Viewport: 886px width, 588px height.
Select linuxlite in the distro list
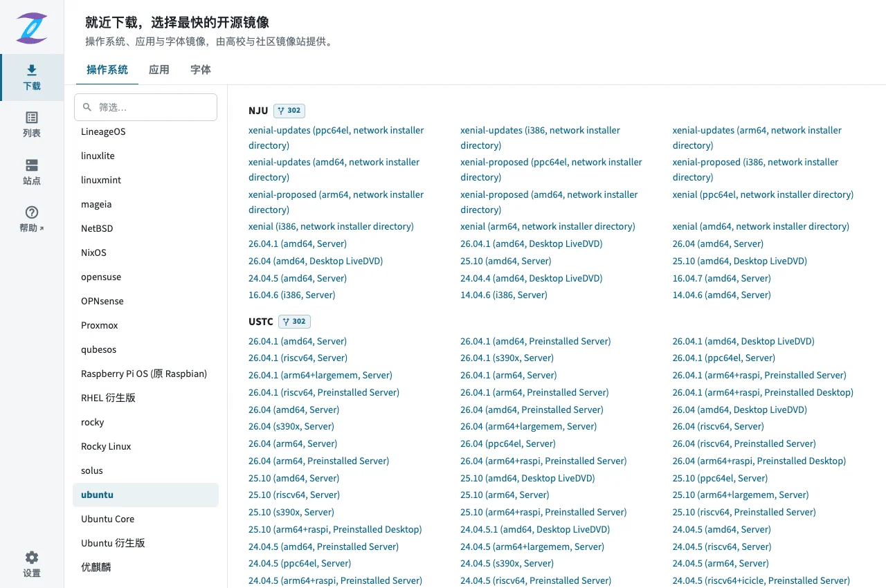(x=145, y=156)
